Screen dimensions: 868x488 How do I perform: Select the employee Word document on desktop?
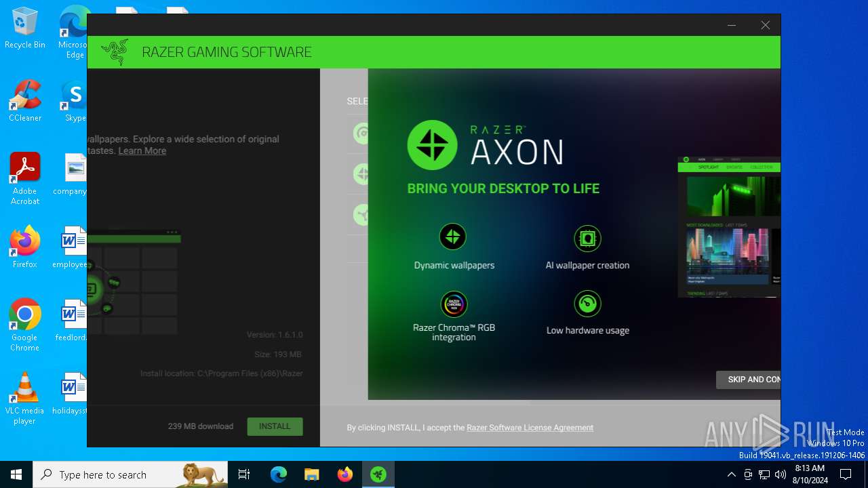coord(71,247)
